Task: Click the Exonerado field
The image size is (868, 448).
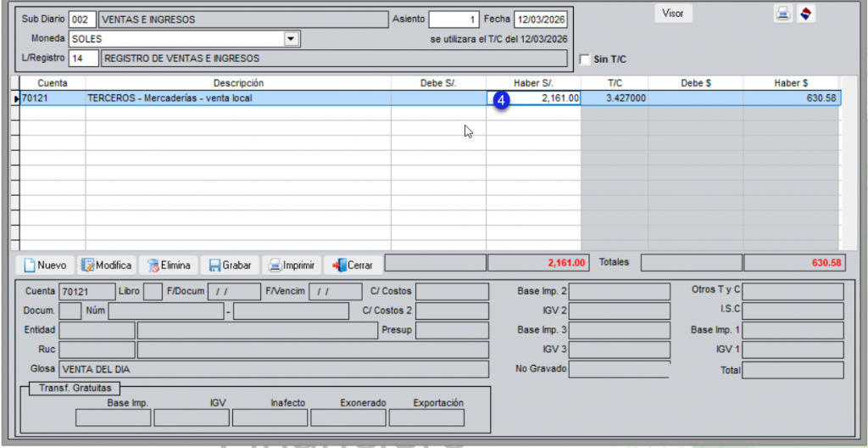Action: tap(348, 417)
